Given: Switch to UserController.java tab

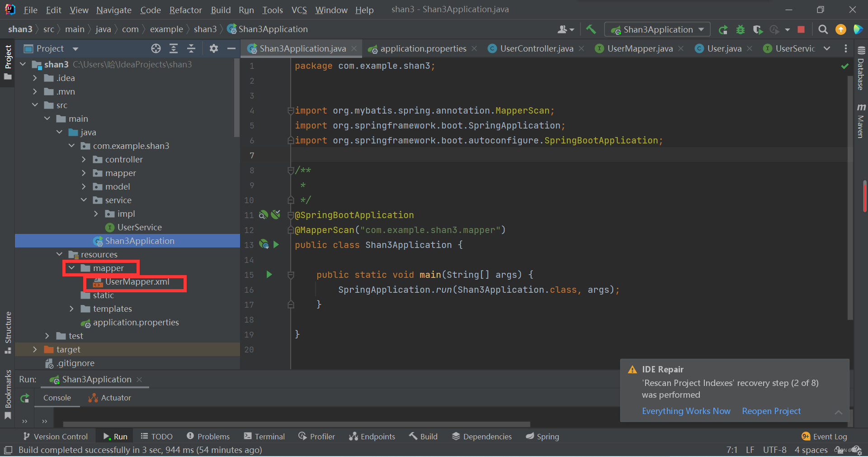Looking at the screenshot, I should pyautogui.click(x=537, y=48).
